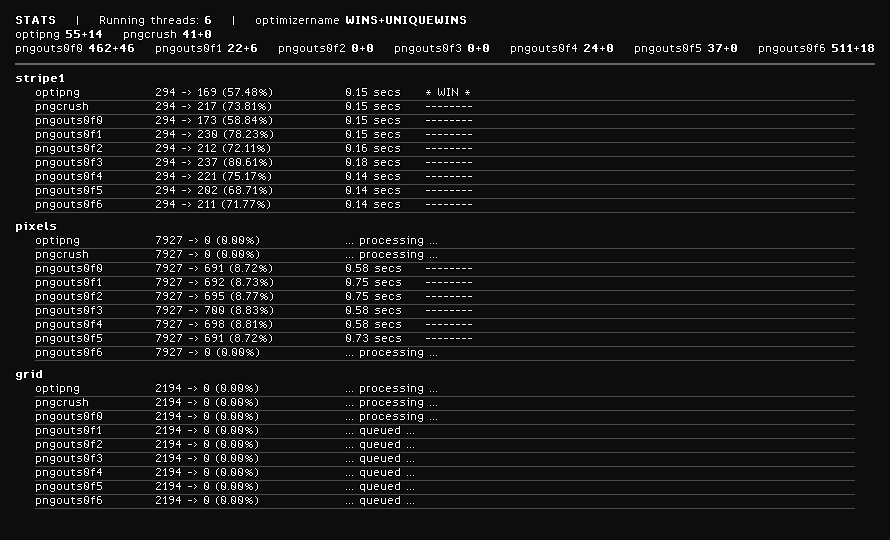Click the STATS heading

tap(35, 20)
